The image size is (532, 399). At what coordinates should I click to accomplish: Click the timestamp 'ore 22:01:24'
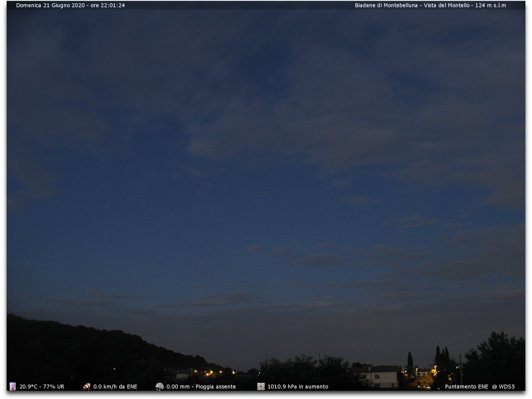[x=108, y=5]
